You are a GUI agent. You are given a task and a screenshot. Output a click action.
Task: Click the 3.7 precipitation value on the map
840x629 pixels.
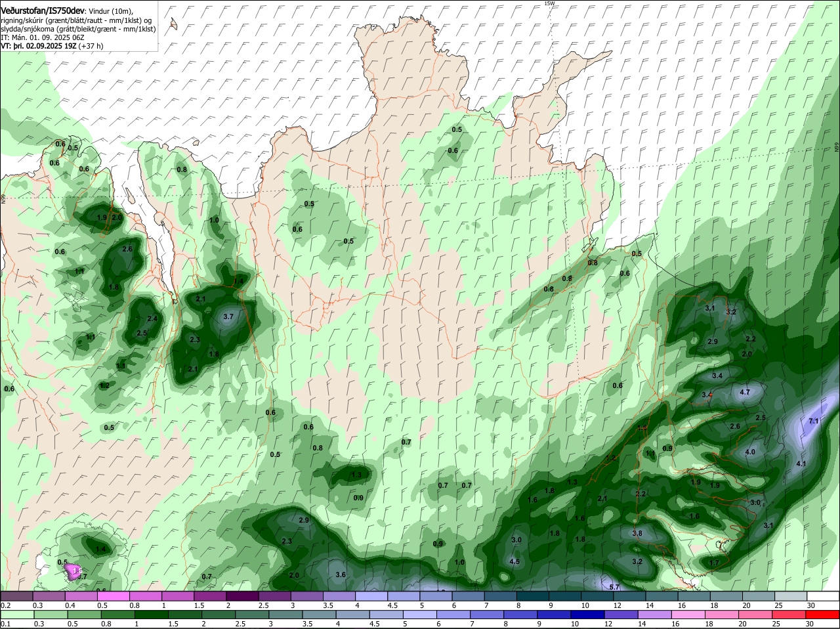[228, 316]
